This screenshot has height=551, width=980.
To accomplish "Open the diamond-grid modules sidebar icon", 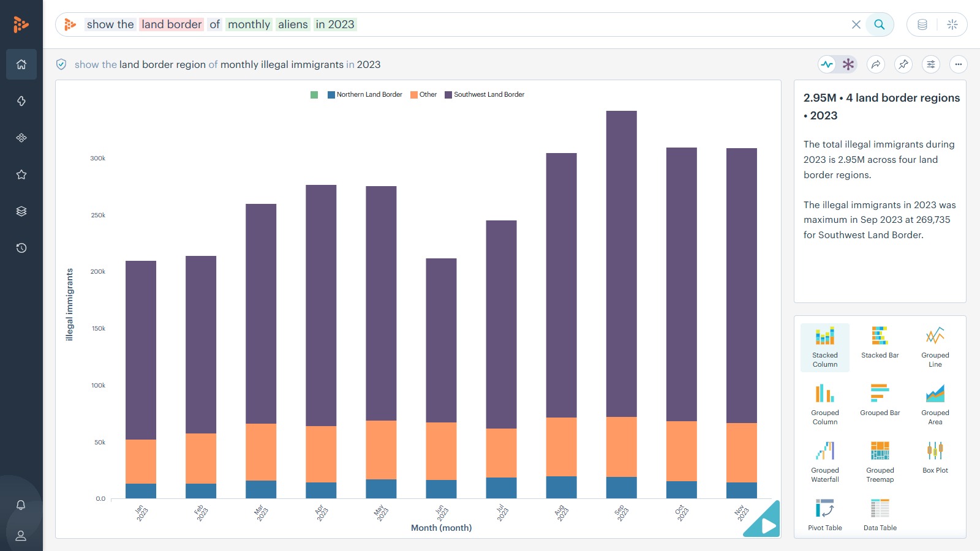I will 21,138.
